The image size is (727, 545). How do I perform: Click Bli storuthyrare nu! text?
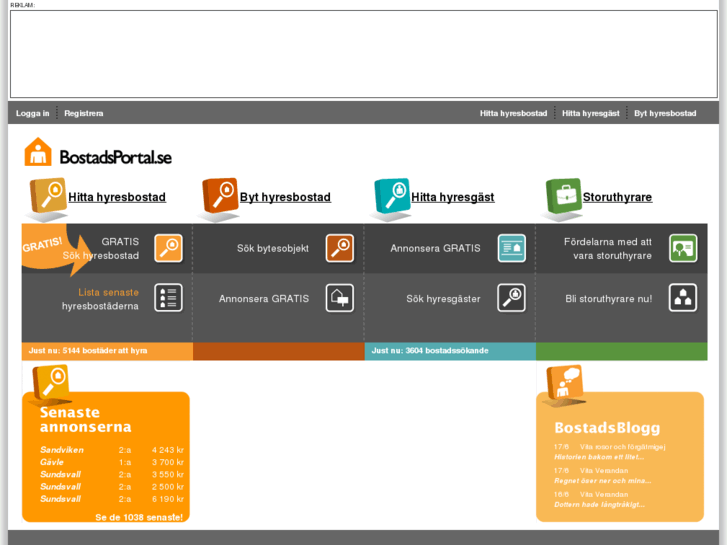[x=608, y=299]
